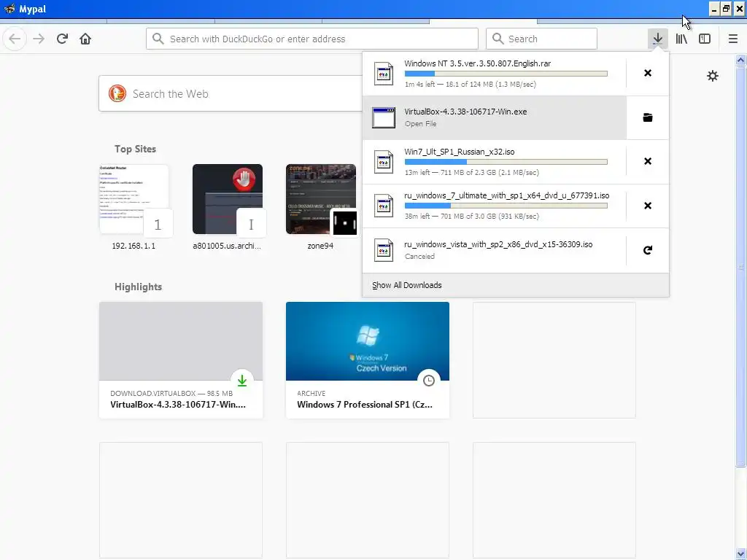Open the Library toolbar icon
The image size is (747, 560).
point(681,39)
